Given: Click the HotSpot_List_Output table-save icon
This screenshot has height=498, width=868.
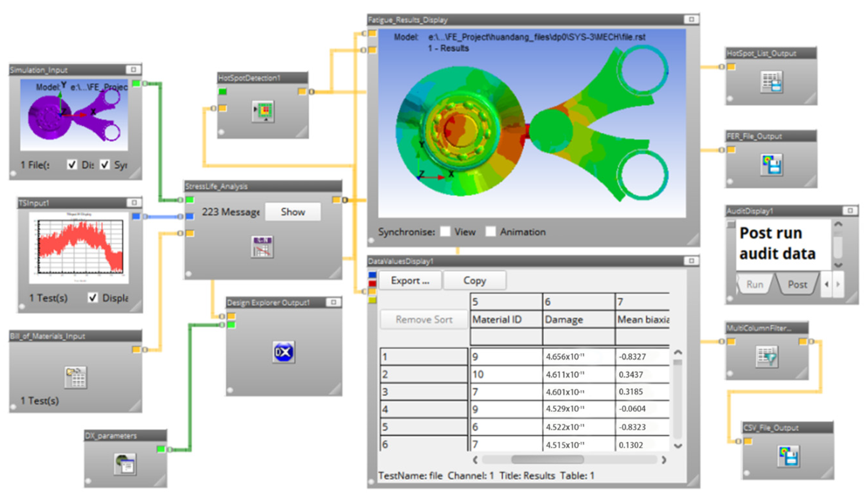Looking at the screenshot, I should click(771, 82).
